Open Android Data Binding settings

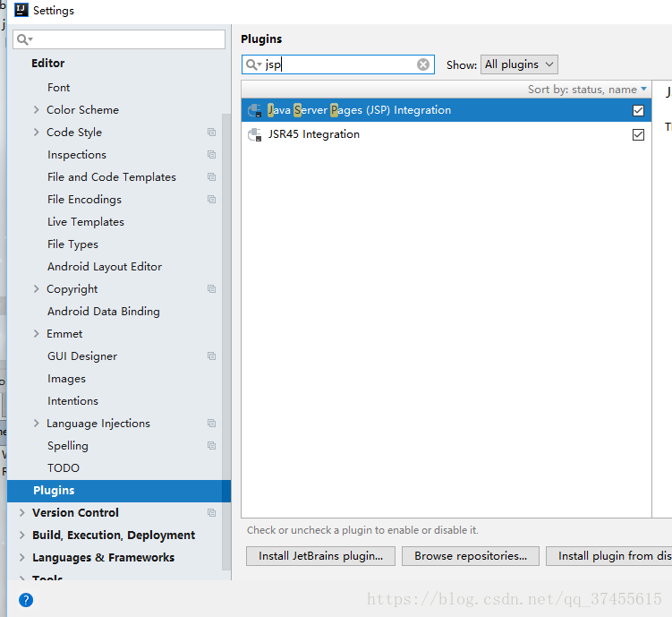click(104, 312)
